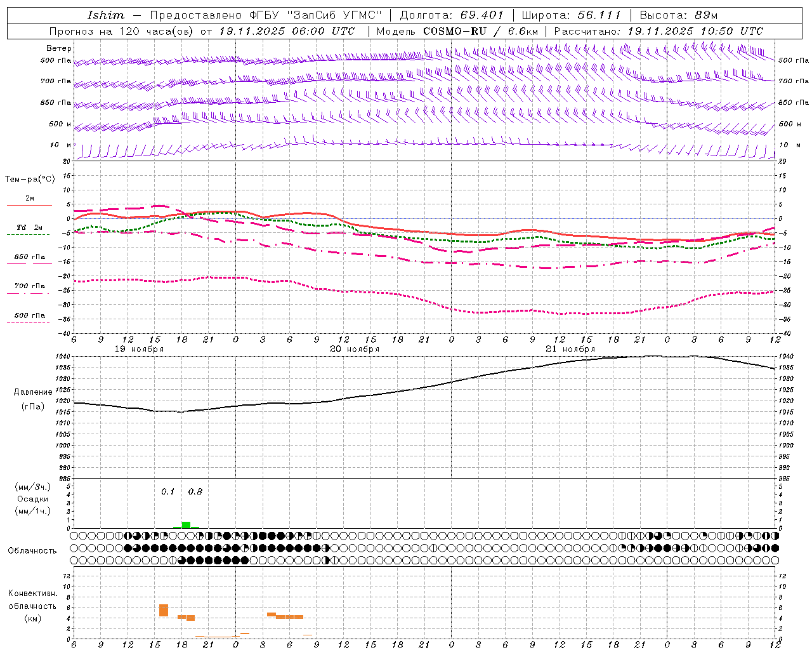Click the Ishim station title
This screenshot has height=650, width=812.
[x=106, y=15]
